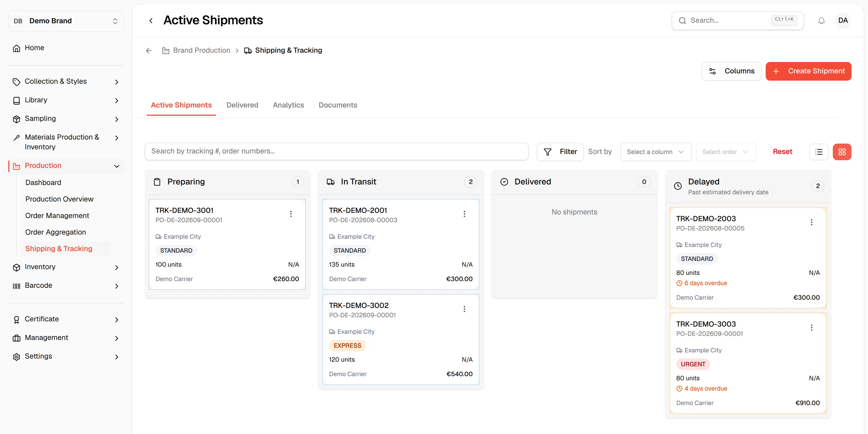Screen dimensions: 868x434
Task: Open Order Aggregation in sidebar
Action: [x=55, y=232]
